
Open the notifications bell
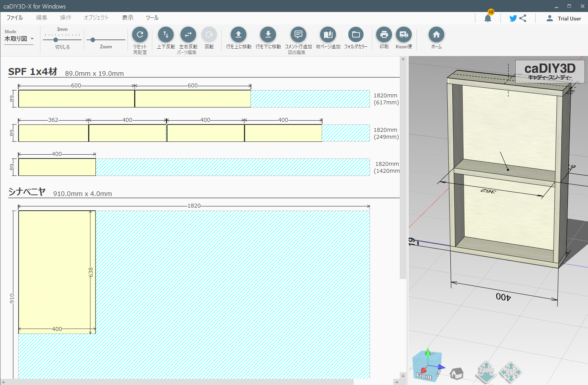pyautogui.click(x=488, y=18)
